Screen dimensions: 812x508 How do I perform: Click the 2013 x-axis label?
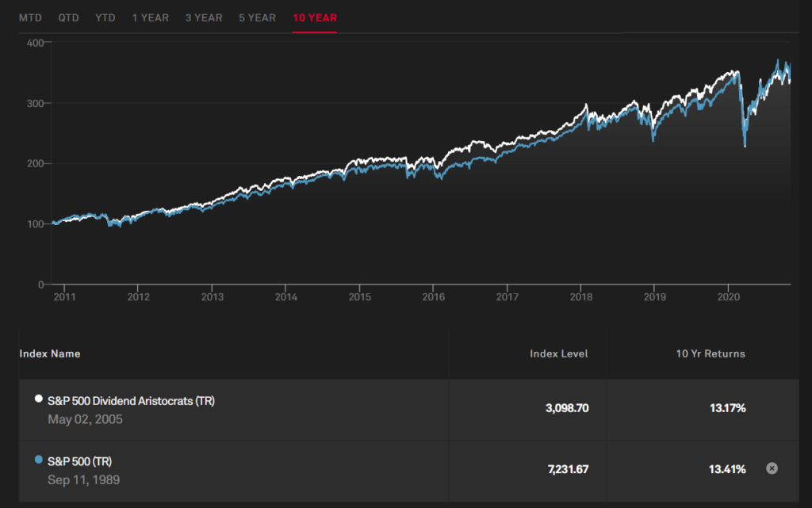click(213, 297)
